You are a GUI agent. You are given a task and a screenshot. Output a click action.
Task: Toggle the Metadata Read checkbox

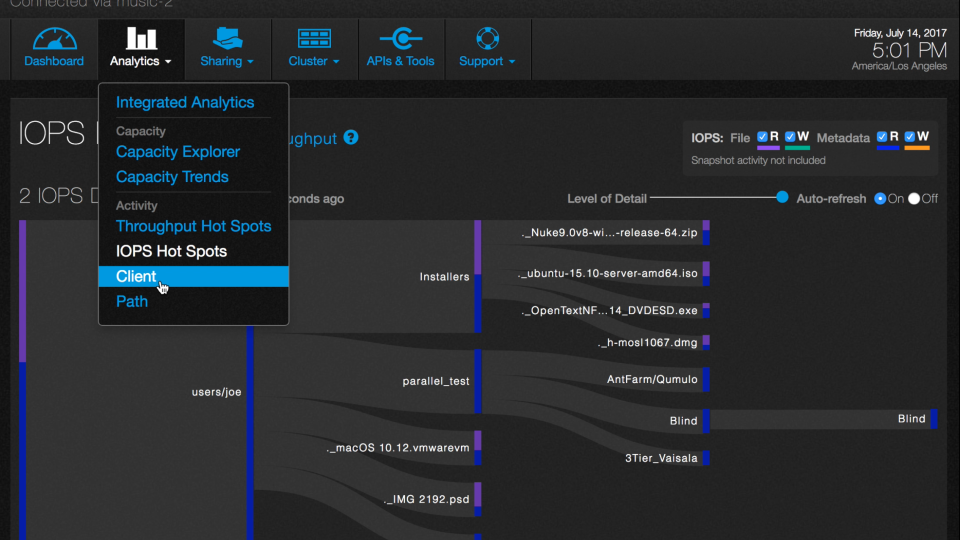point(882,137)
